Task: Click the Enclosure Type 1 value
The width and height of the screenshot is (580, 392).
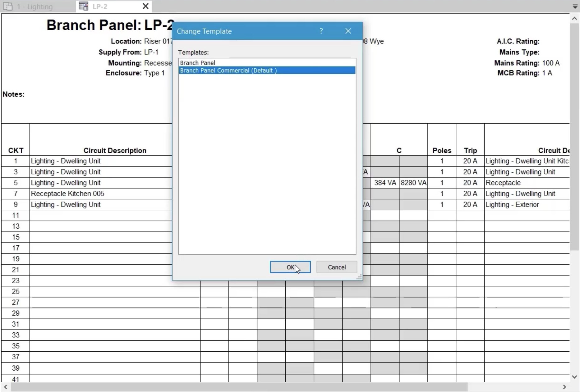Action: click(x=154, y=73)
